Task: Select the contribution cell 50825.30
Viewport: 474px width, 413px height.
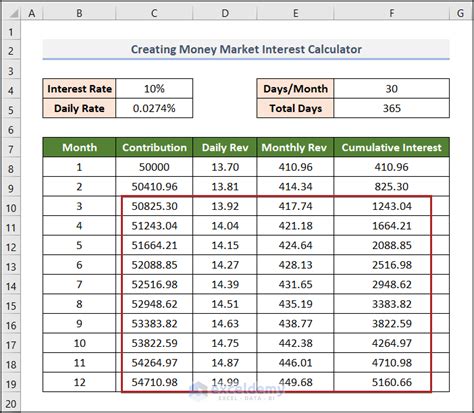Action: click(x=154, y=206)
